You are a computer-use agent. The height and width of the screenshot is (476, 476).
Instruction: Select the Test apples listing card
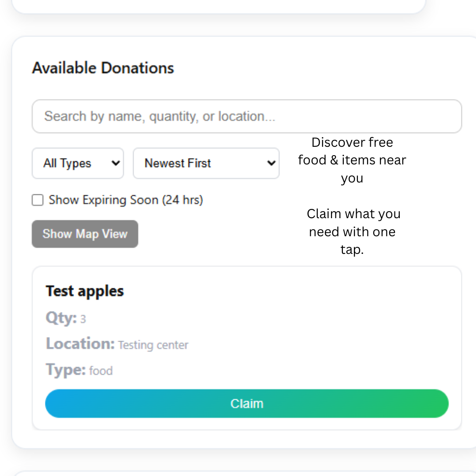(247, 347)
